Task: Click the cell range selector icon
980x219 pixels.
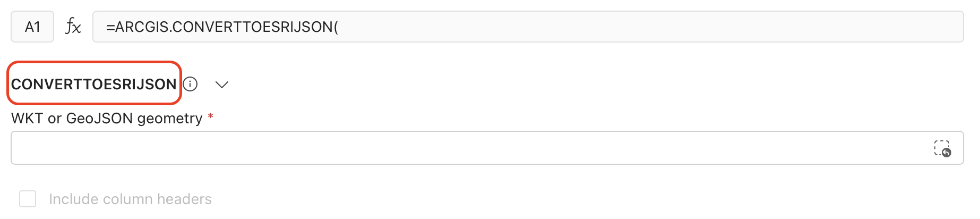Action: pyautogui.click(x=942, y=148)
